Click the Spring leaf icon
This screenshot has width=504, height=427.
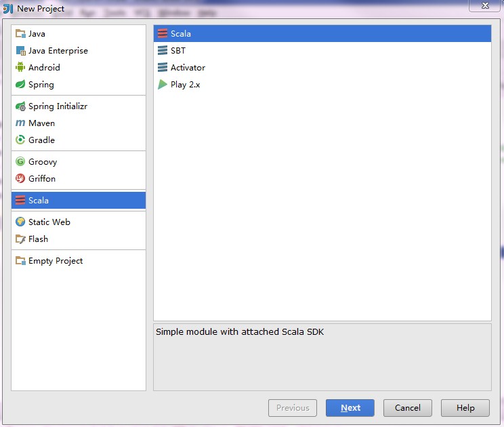click(20, 84)
